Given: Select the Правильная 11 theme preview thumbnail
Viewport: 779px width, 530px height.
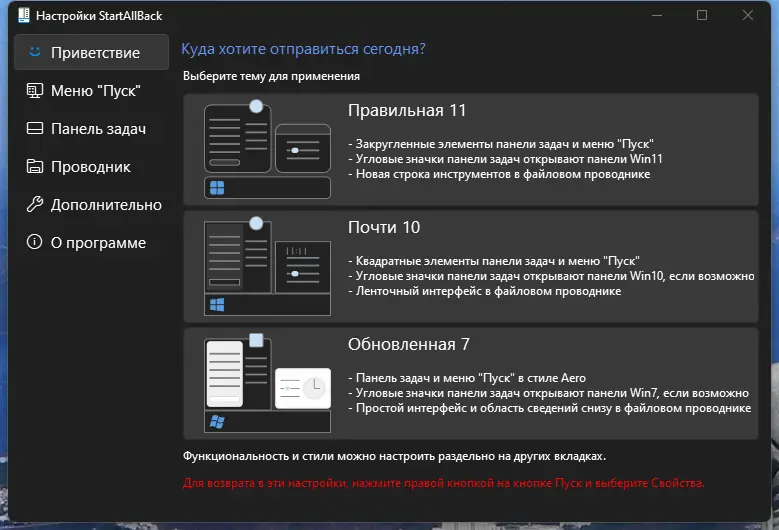Looking at the screenshot, I should click(267, 150).
